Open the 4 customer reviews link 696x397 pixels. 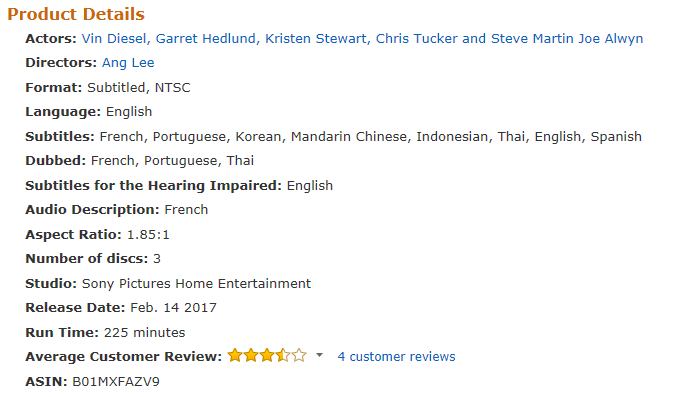pyautogui.click(x=396, y=357)
